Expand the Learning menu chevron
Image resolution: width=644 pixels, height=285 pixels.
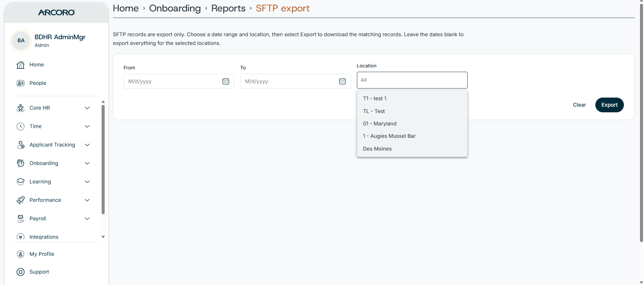[x=87, y=182]
